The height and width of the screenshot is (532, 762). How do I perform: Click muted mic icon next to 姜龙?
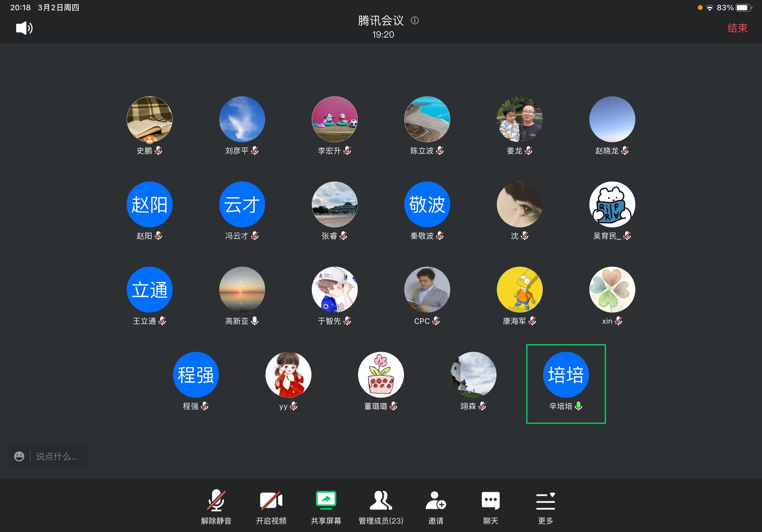tap(529, 151)
